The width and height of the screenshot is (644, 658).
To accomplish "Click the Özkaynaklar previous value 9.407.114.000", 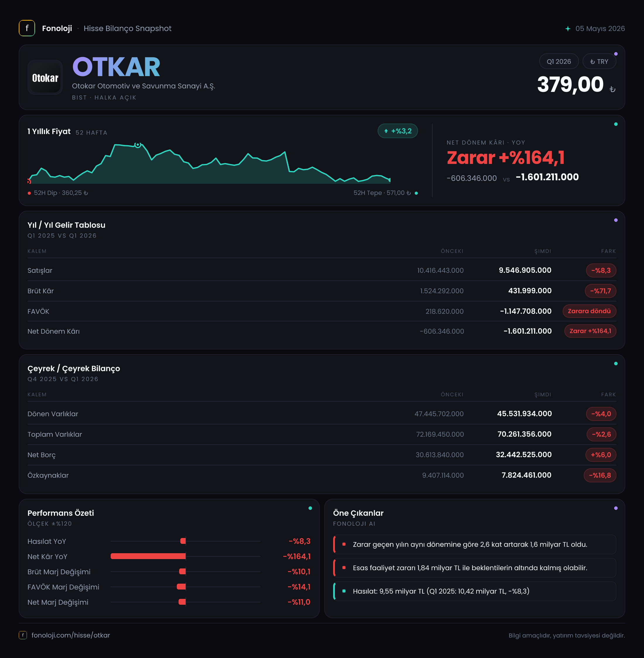I will coord(443,475).
